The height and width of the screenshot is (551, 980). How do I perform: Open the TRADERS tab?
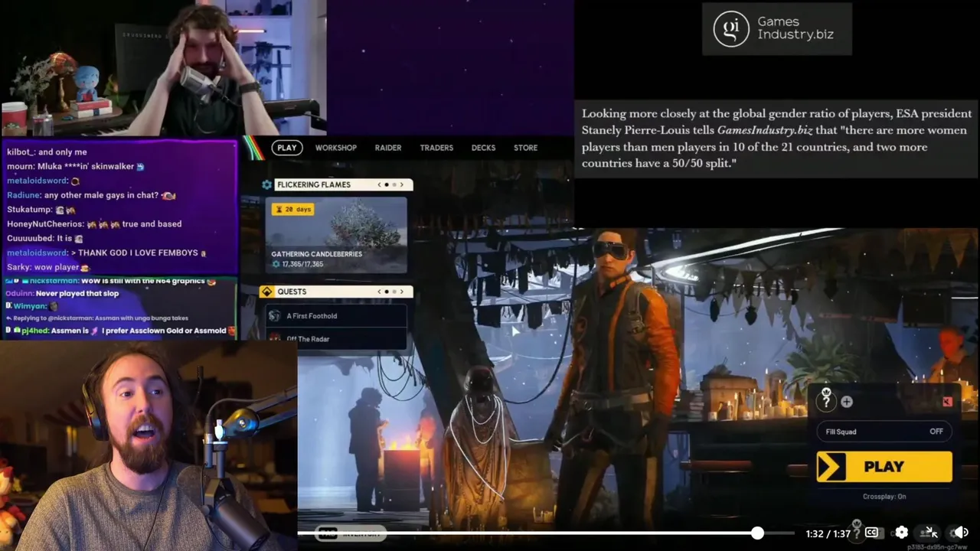(x=436, y=148)
